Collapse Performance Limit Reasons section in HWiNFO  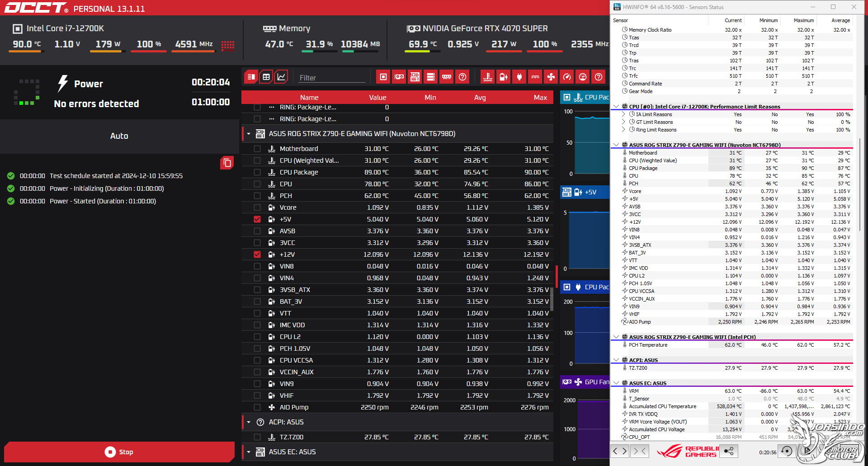616,107
